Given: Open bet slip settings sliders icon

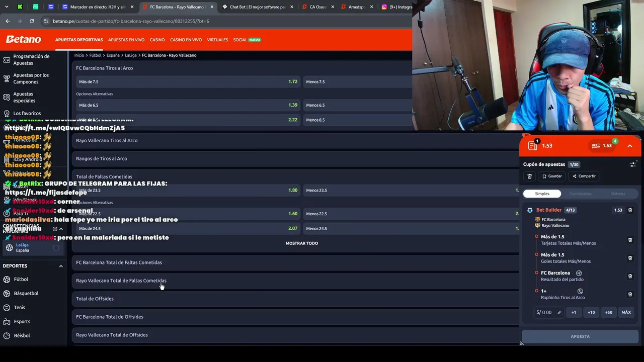Looking at the screenshot, I should tap(632, 164).
